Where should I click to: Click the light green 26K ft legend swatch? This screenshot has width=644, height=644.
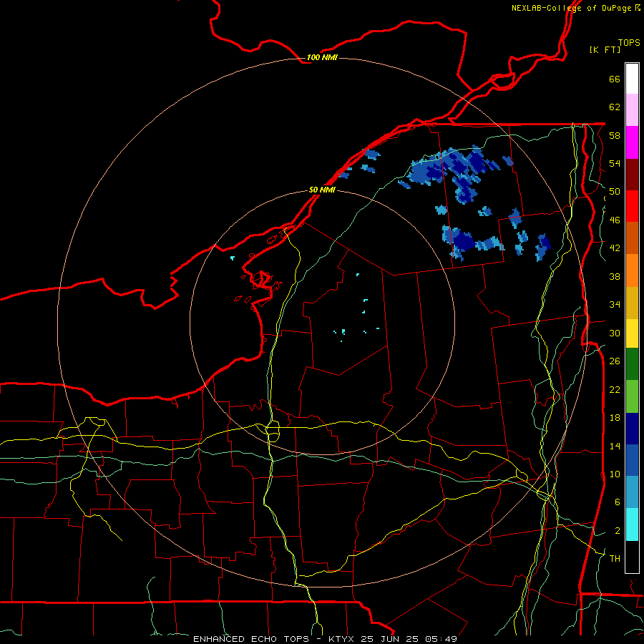(632, 396)
